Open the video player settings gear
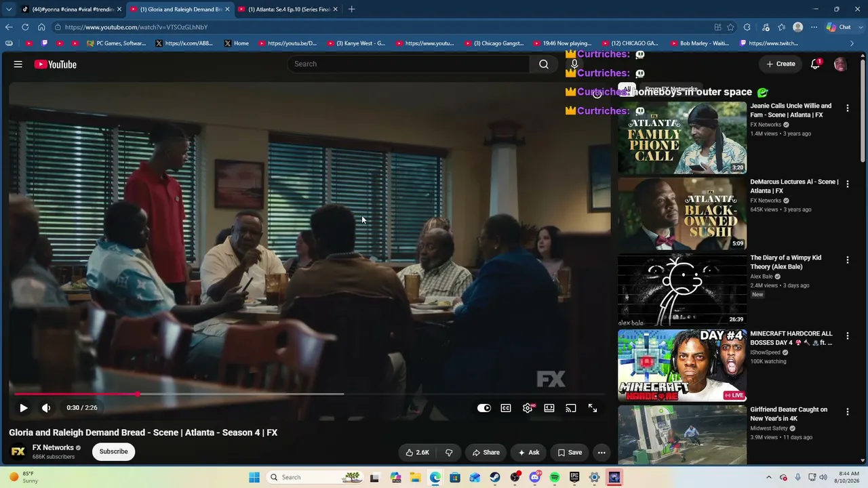Image resolution: width=868 pixels, height=488 pixels. click(528, 408)
